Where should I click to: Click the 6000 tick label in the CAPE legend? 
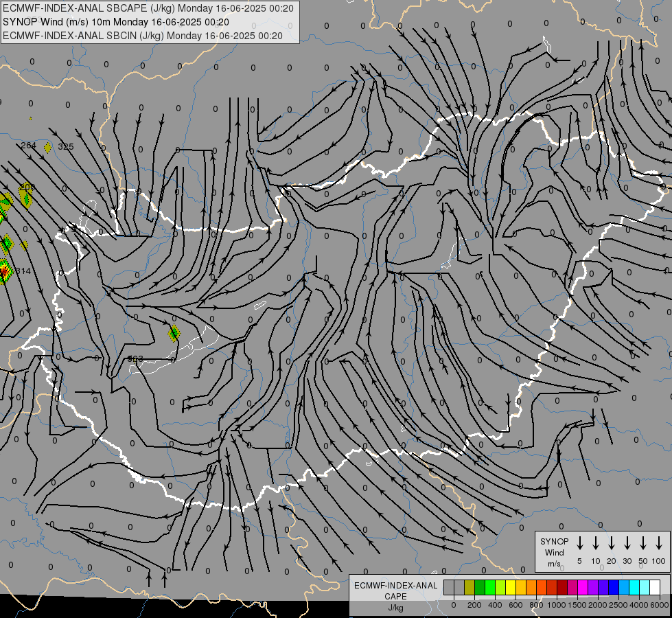pyautogui.click(x=660, y=605)
